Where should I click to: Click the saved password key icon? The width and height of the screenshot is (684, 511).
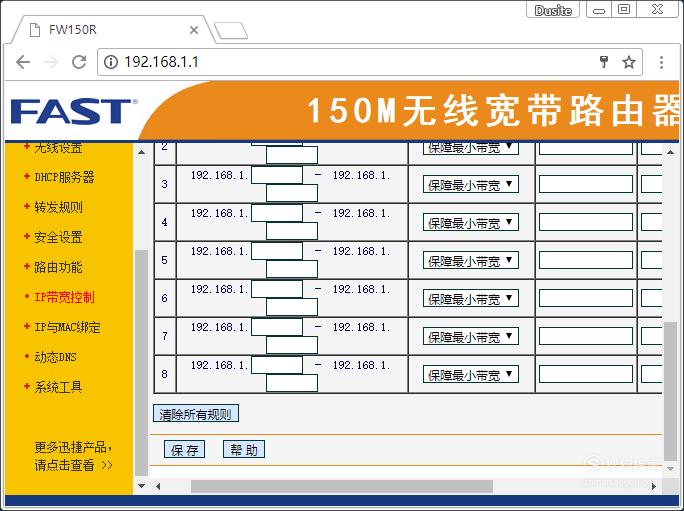click(604, 62)
